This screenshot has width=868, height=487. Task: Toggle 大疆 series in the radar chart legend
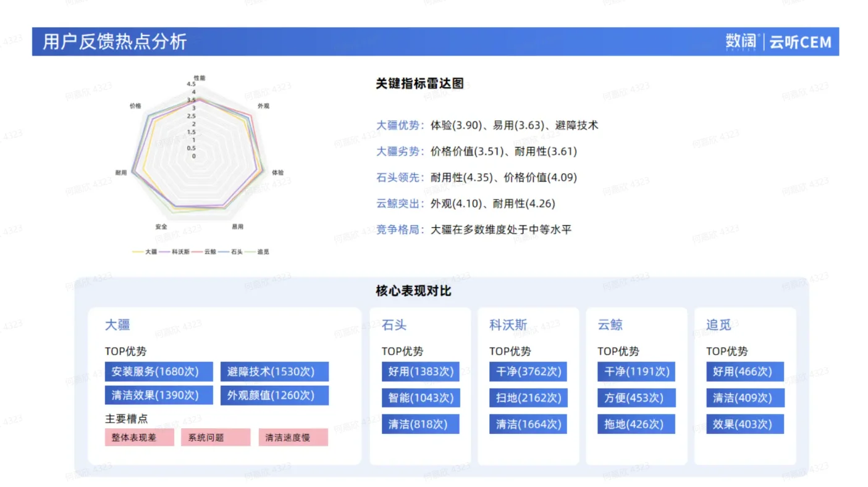(x=145, y=252)
